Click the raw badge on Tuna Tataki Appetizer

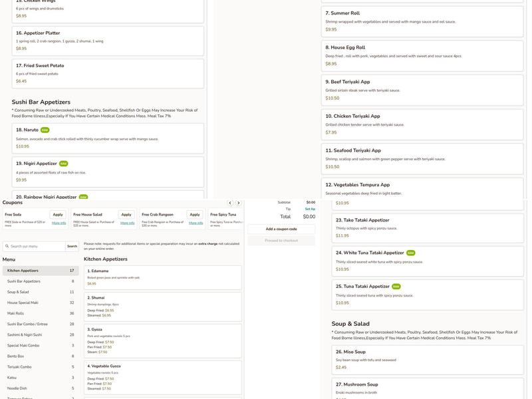396,287
